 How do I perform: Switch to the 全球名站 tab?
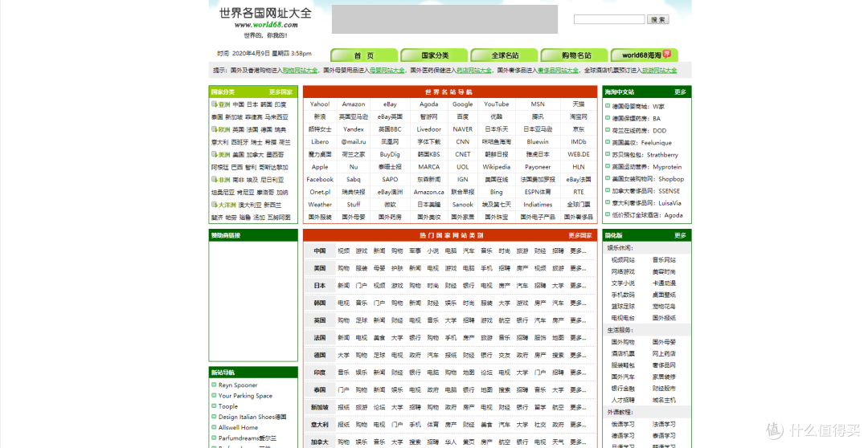pos(505,55)
